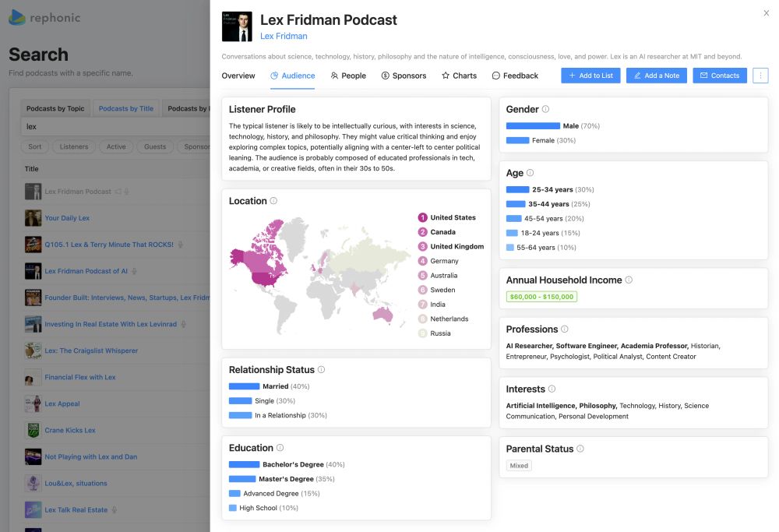Click the Parental Status info icon
This screenshot has width=779, height=532.
coord(580,449)
